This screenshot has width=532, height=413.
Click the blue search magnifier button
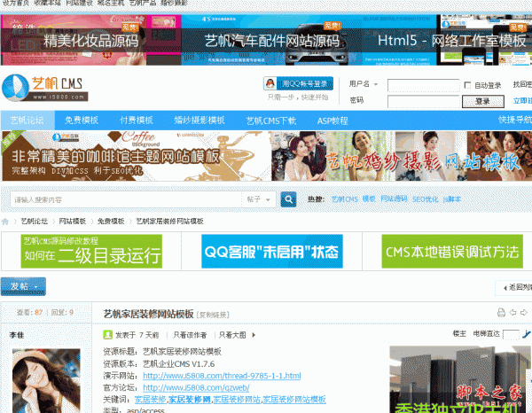(x=288, y=199)
